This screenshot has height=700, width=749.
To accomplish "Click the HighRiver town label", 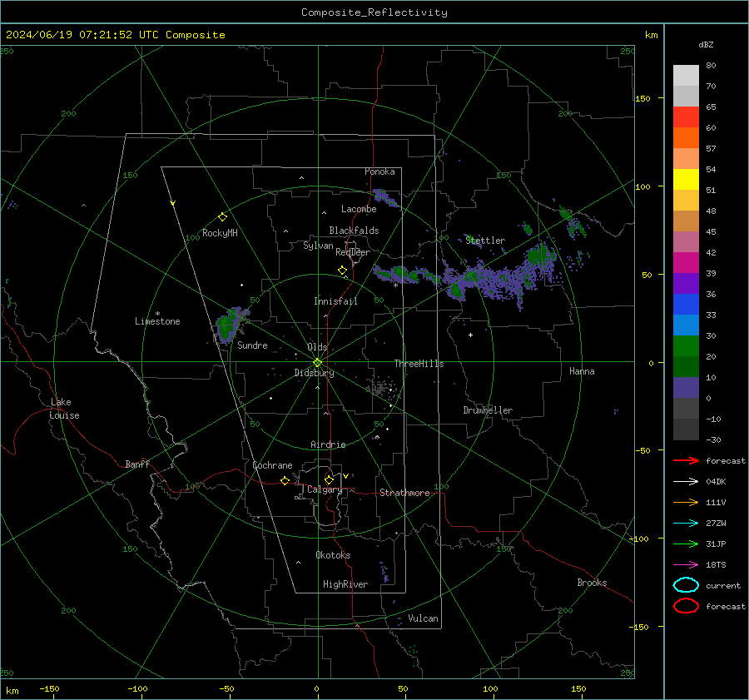I will tap(345, 584).
